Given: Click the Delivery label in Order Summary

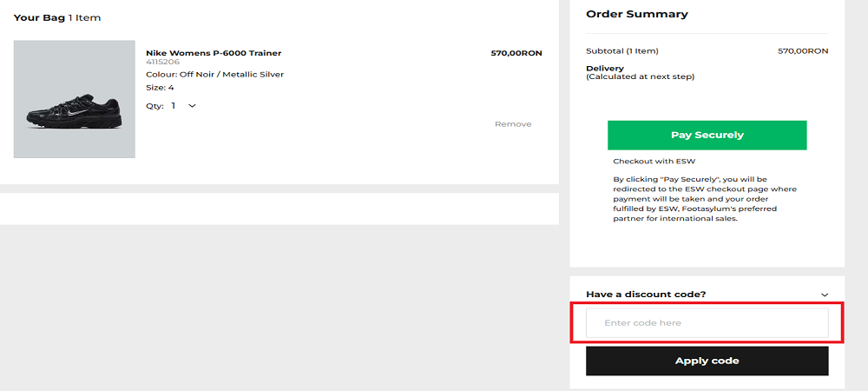Looking at the screenshot, I should click(x=605, y=68).
